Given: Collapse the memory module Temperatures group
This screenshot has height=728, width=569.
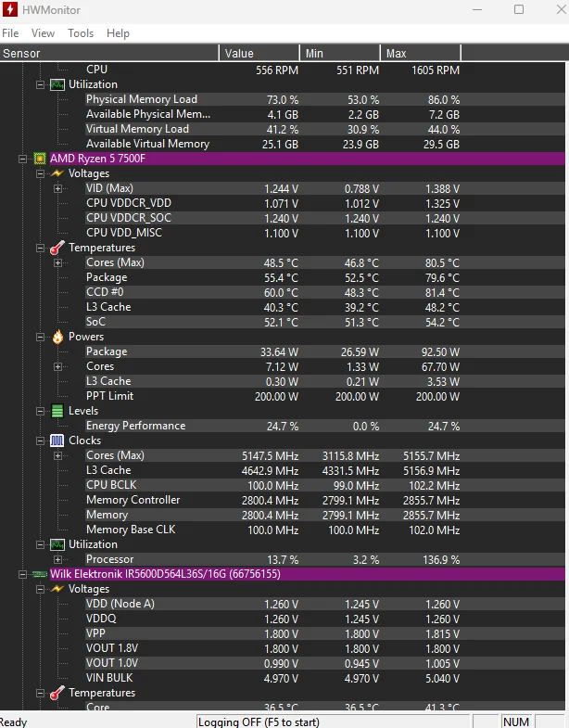Looking at the screenshot, I should click(x=41, y=693).
